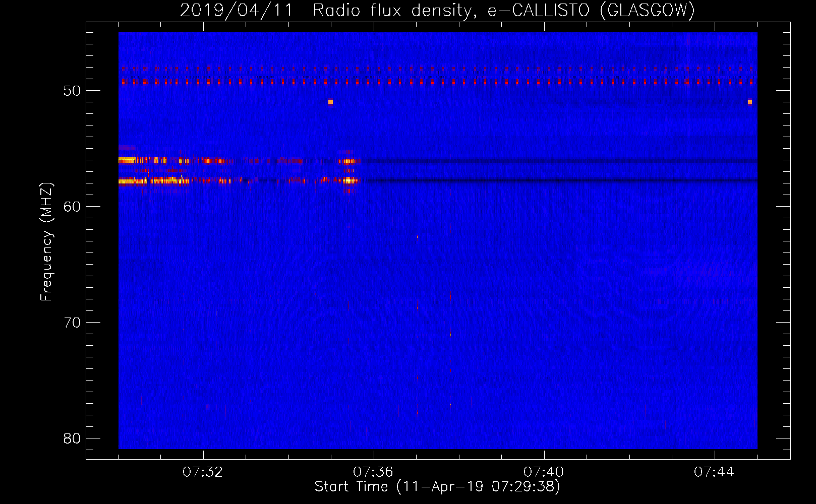Screen dimensions: 816x504
Task: Click the orange spot at 51 MHz near 07:45
Action: [750, 102]
